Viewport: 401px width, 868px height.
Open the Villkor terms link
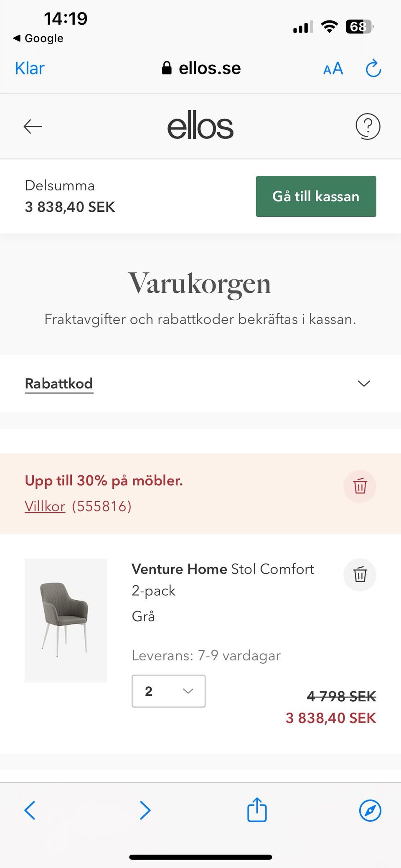pyautogui.click(x=45, y=506)
